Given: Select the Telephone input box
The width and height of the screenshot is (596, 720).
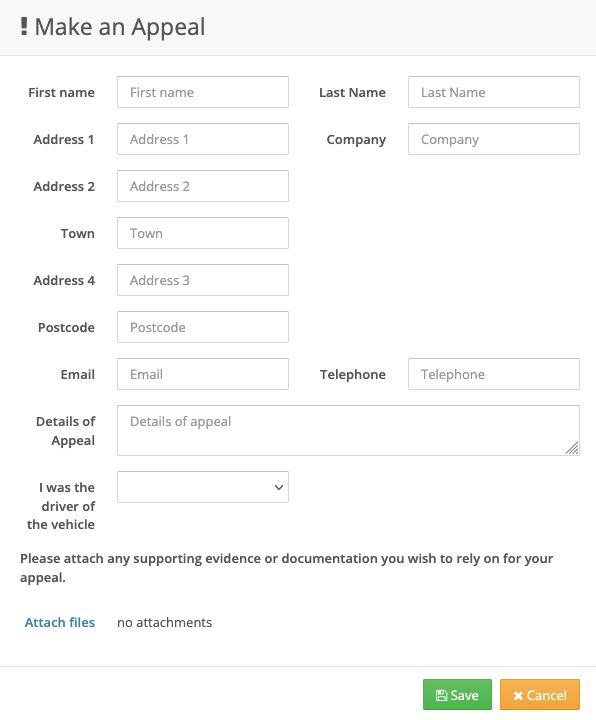Looking at the screenshot, I should tap(494, 374).
